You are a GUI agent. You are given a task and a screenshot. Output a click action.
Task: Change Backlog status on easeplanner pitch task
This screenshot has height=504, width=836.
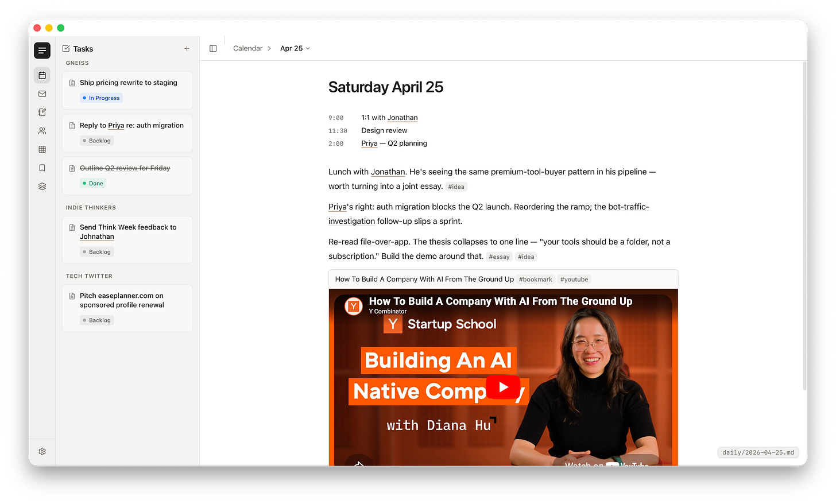click(x=97, y=320)
